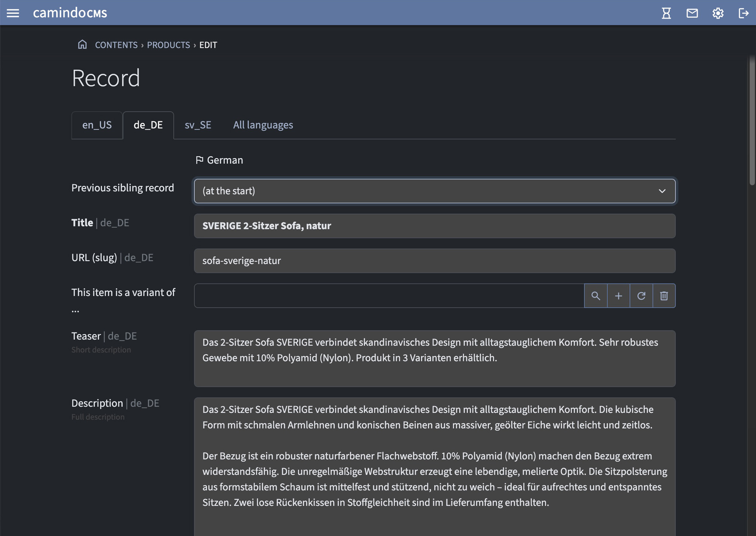
Task: Click the camindoCMS logo
Action: [x=70, y=13]
